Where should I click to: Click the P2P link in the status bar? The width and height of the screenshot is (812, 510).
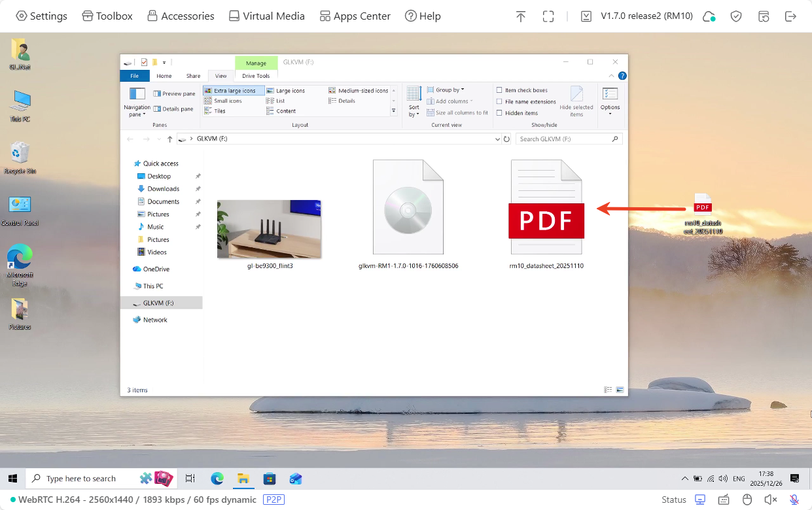(274, 500)
